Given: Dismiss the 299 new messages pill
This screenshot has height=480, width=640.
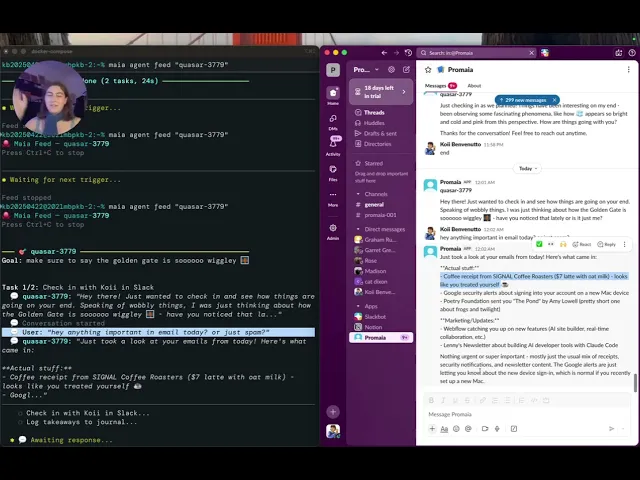Looking at the screenshot, I should pos(554,100).
